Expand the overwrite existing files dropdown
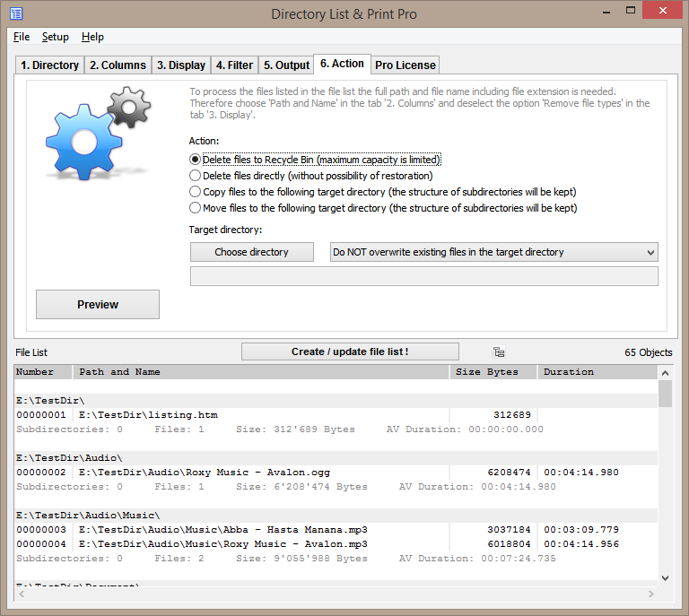This screenshot has width=689, height=616. coord(650,252)
